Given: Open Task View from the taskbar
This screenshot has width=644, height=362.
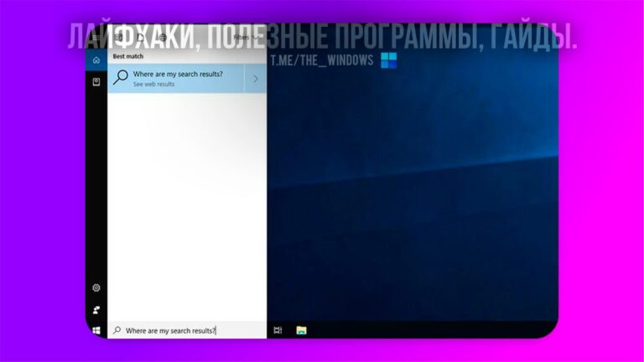Looking at the screenshot, I should (x=278, y=330).
